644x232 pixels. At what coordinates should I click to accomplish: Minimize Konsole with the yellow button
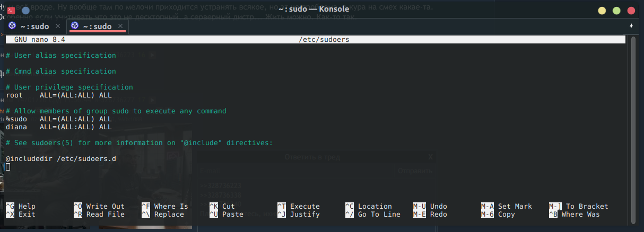pos(602,11)
